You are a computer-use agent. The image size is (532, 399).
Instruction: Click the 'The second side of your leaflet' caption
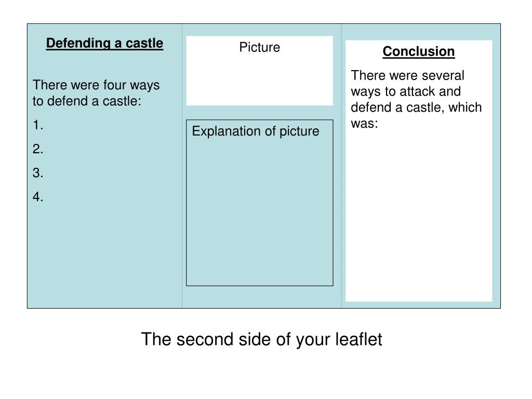(262, 339)
